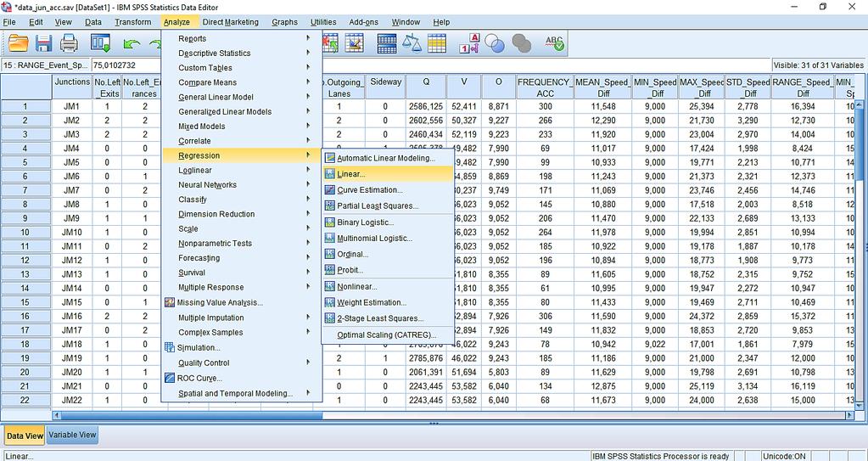
Task: Expand the Descriptive Statistics submenu
Action: 241,53
